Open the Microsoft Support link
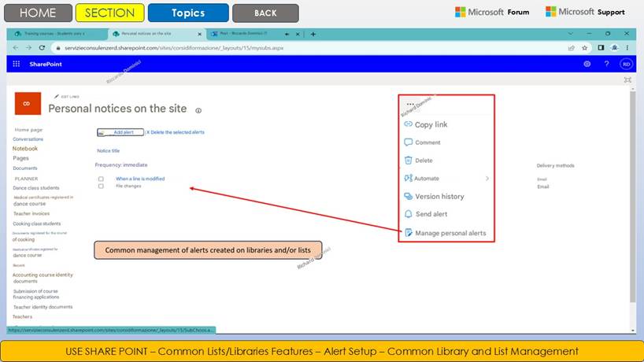The height and width of the screenshot is (362, 644). tap(585, 12)
